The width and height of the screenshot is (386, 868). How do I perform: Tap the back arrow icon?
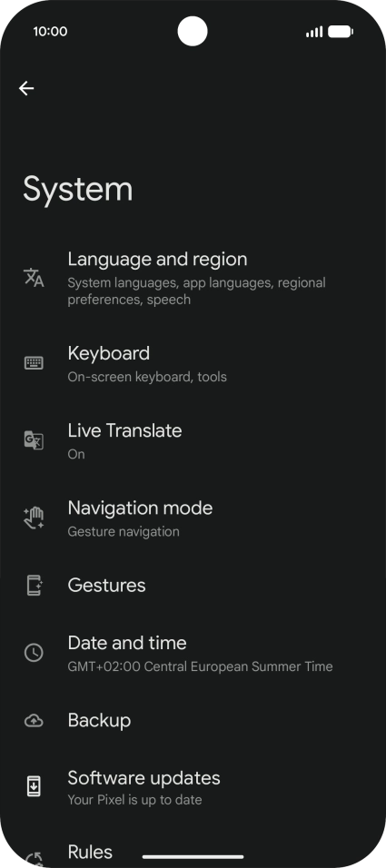pos(26,88)
